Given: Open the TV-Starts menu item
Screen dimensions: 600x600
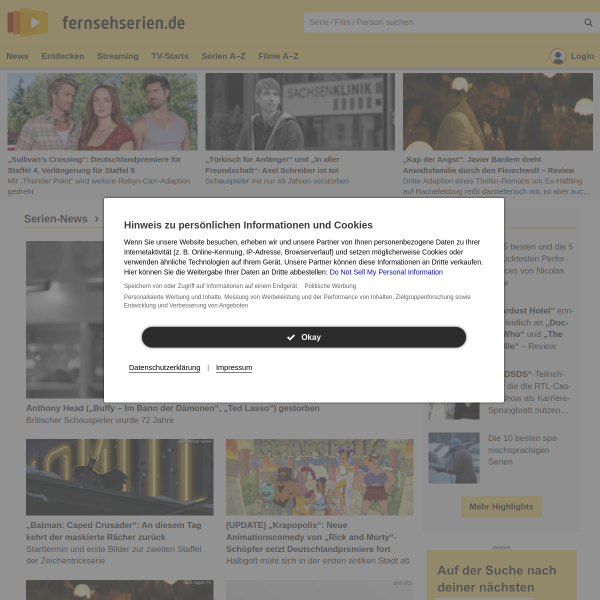Looking at the screenshot, I should [170, 56].
